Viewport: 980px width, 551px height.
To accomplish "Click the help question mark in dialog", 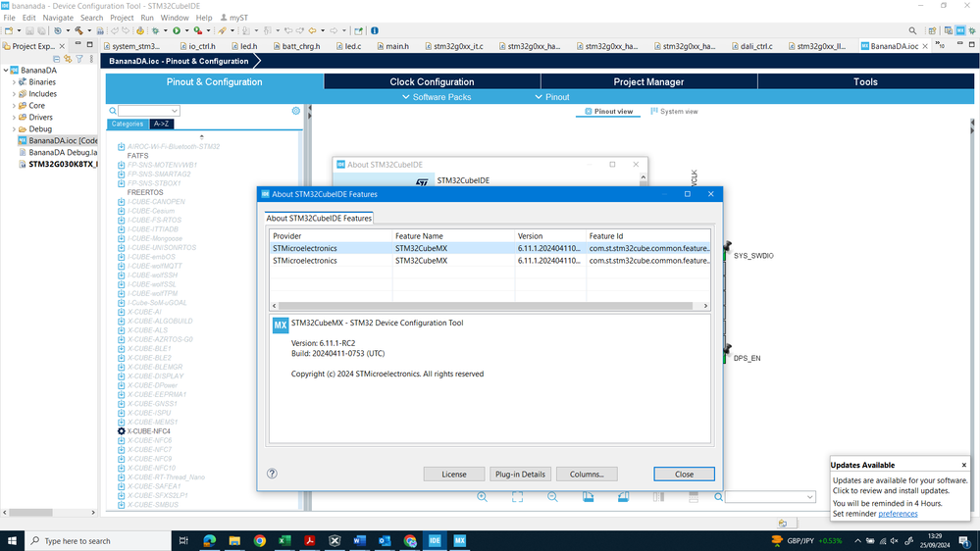I will 272,474.
